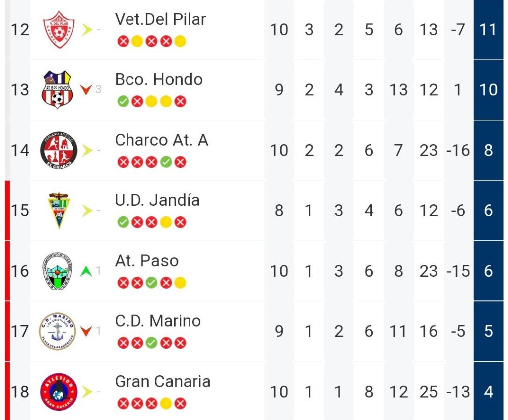
Task: Select Vet.Del Pilar's 11 points cell
Action: (x=488, y=30)
